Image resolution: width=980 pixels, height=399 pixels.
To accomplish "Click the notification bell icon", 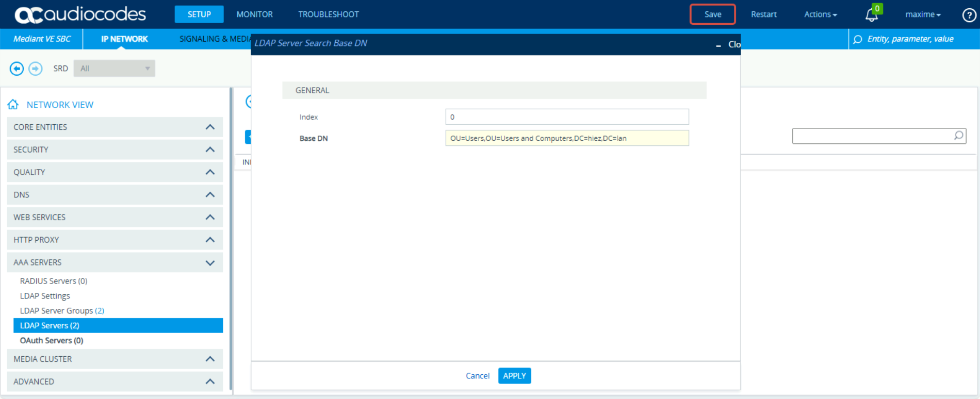I will [x=871, y=15].
